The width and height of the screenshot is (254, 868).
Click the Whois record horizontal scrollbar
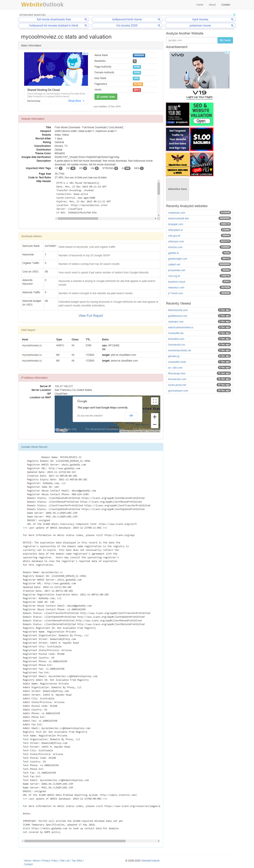(91, 841)
